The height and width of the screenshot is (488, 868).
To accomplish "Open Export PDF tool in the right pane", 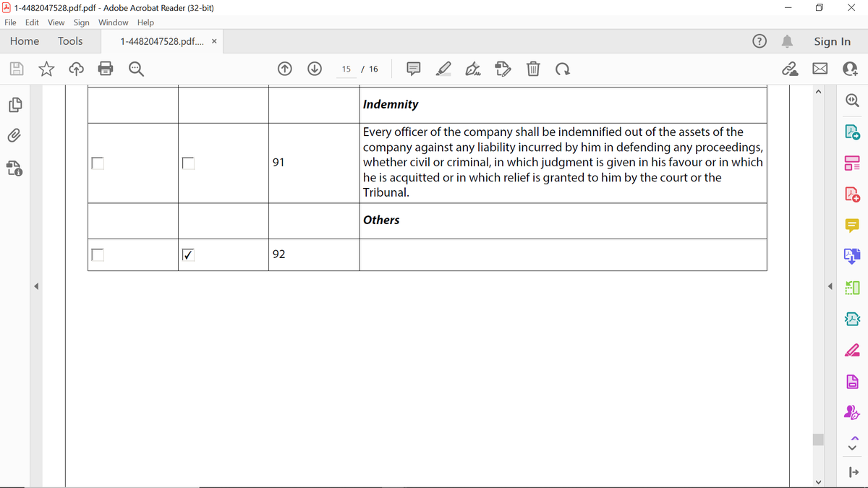I will tap(852, 133).
